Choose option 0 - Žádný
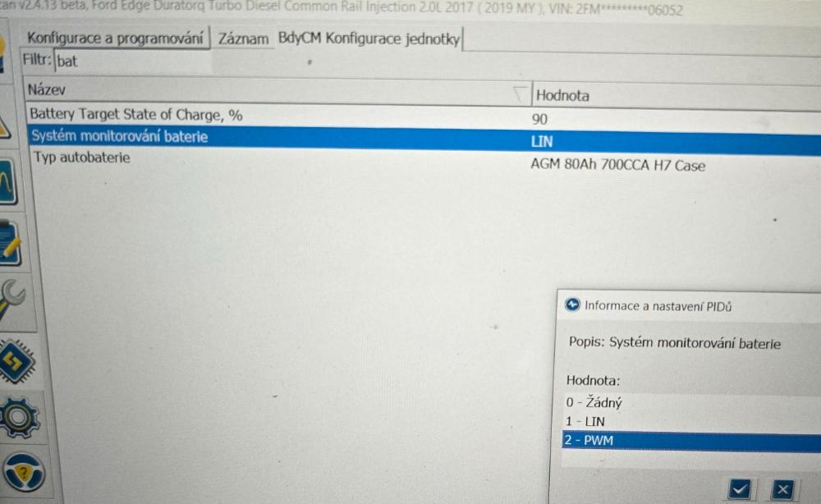The image size is (821, 504). (594, 403)
